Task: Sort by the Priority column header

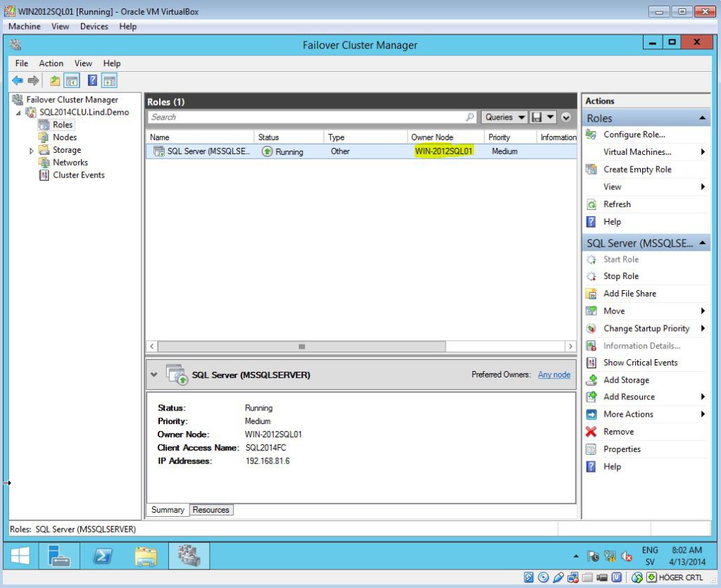Action: pyautogui.click(x=510, y=137)
